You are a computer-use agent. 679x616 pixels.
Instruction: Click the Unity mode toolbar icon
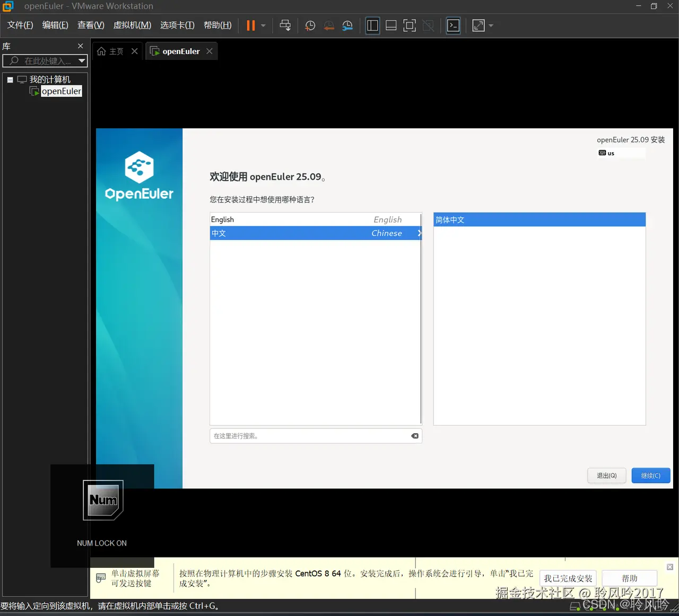(x=428, y=25)
